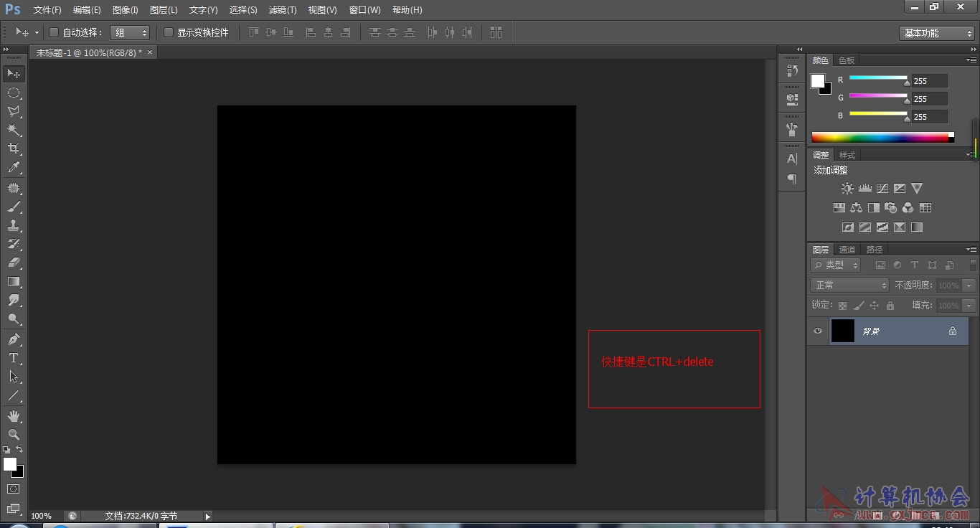This screenshot has height=528, width=980.
Task: Open the 基本功能 workspace dropdown
Action: [x=937, y=33]
